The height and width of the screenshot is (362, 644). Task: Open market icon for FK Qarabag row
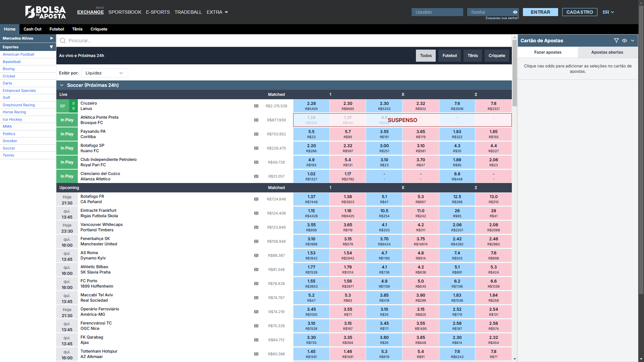[256, 340]
